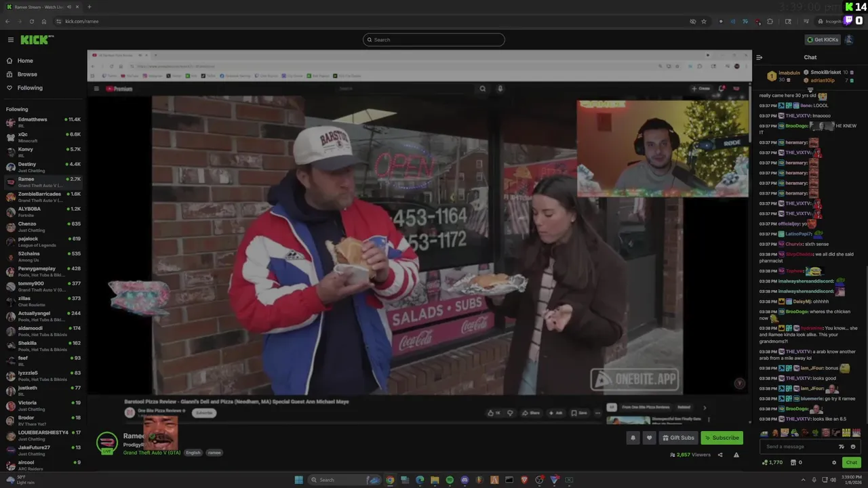Screen dimensions: 868x488
Task: Open the Kick hamburger sidebar menu
Action: (x=10, y=40)
